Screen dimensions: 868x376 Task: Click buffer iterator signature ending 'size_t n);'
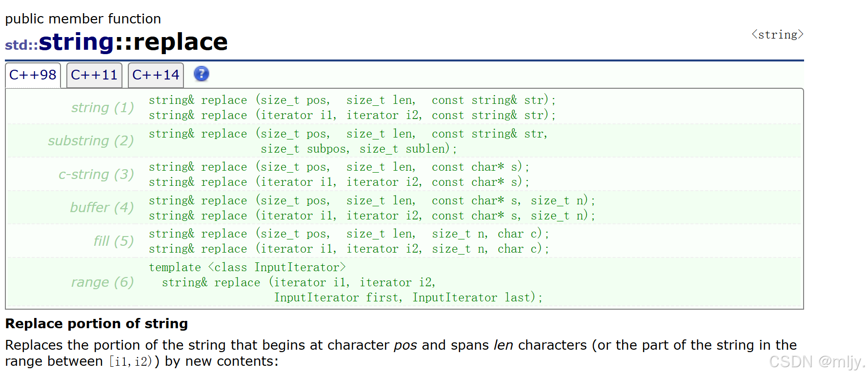(x=372, y=216)
